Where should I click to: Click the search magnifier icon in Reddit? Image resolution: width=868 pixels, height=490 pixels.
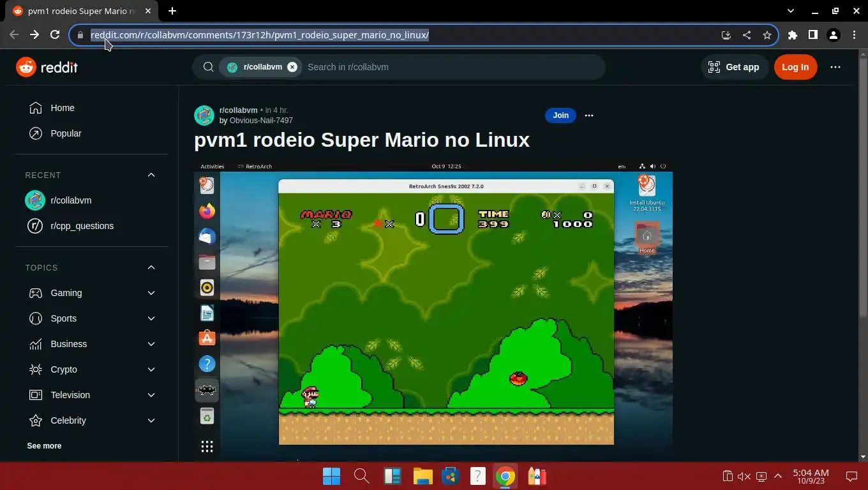coord(208,67)
